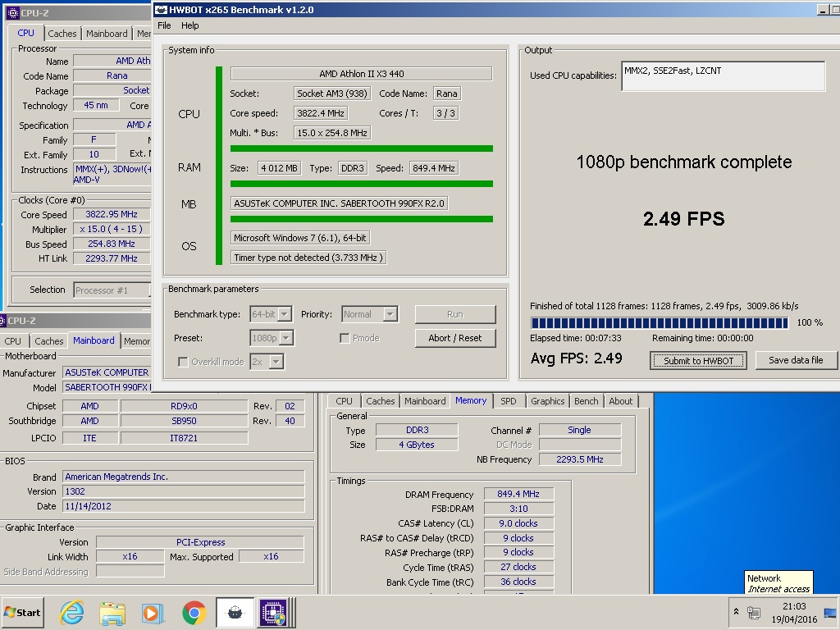Select CPU tab in top CPU-Z window
Viewport: 840px width, 630px height.
pos(25,33)
